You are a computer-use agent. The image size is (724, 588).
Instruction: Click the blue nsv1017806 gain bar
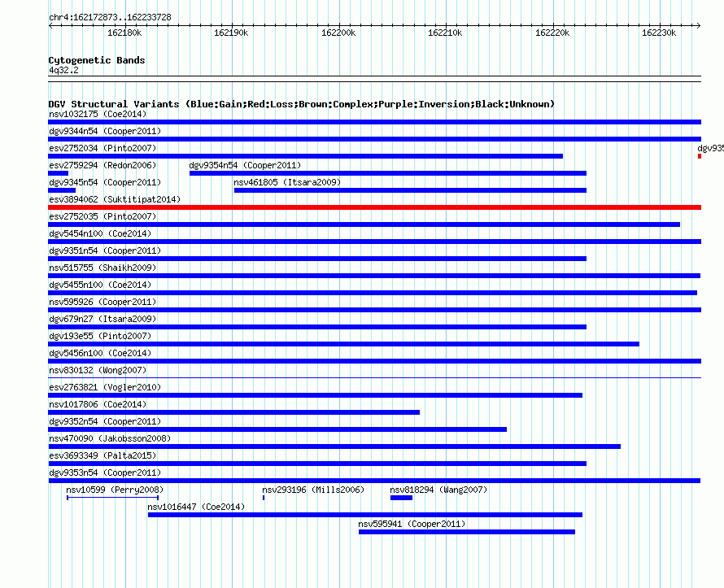pyautogui.click(x=234, y=412)
